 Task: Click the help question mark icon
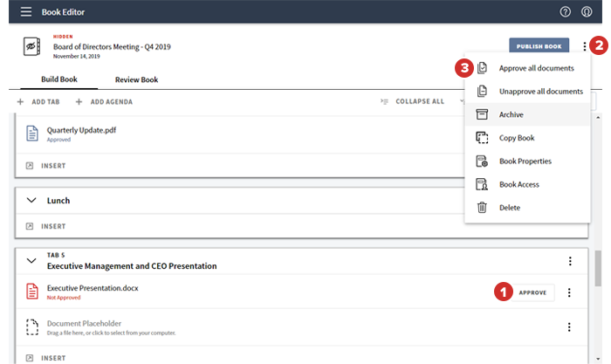tap(566, 12)
